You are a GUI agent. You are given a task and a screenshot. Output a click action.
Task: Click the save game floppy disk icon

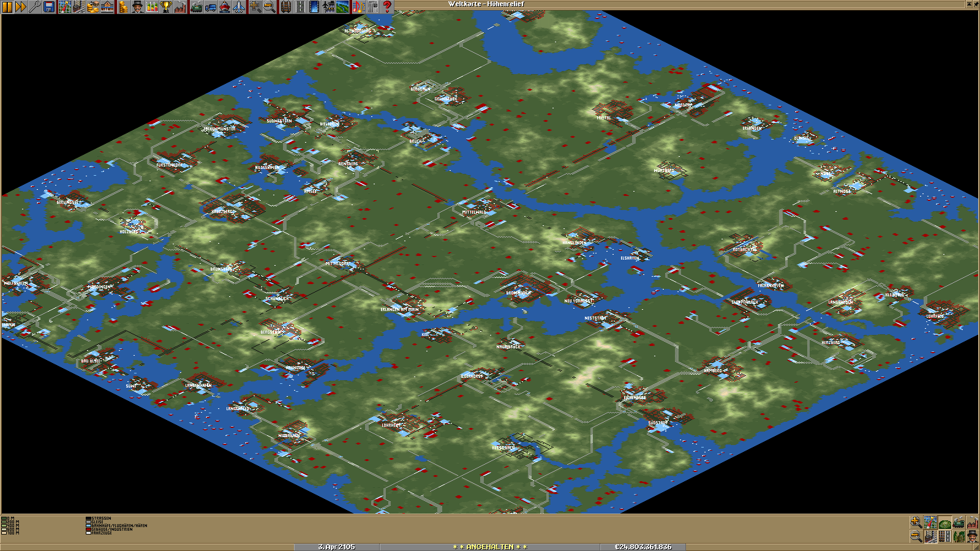49,7
